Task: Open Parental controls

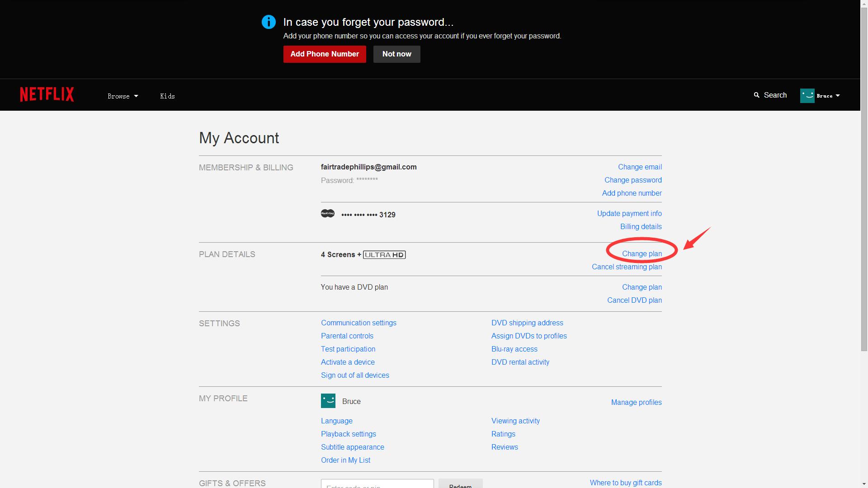Action: pos(347,336)
